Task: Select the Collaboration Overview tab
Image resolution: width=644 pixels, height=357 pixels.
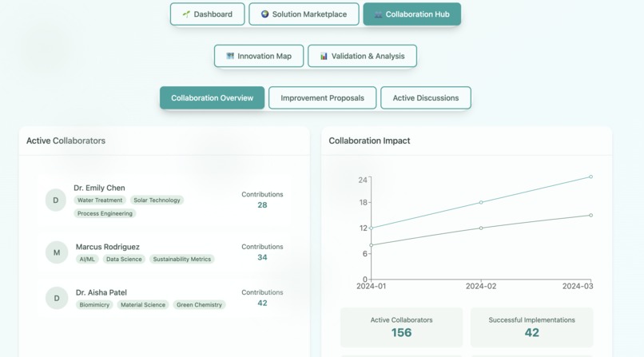Action: point(213,97)
